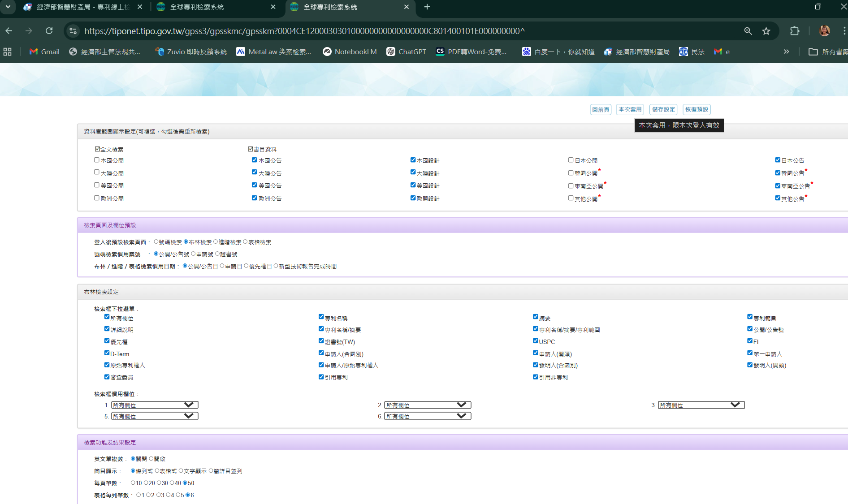Uncheck the 日本公告 checkbox
Image resolution: width=848 pixels, height=504 pixels.
(778, 160)
